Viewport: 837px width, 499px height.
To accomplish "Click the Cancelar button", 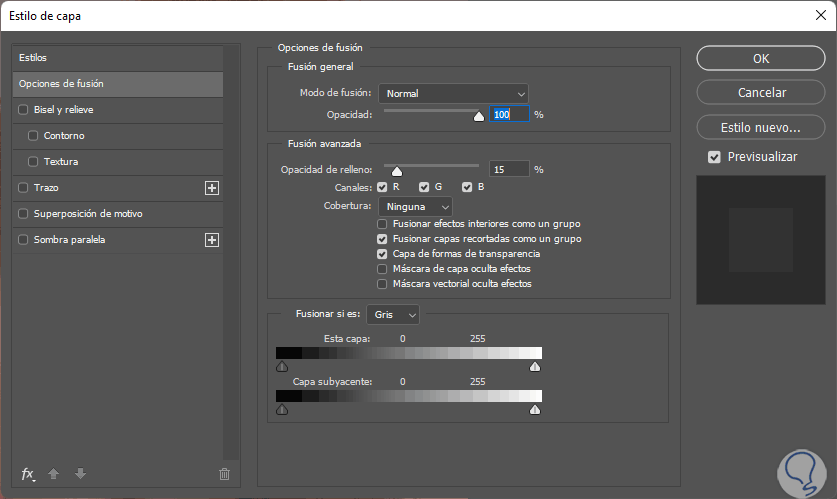I will coord(761,92).
